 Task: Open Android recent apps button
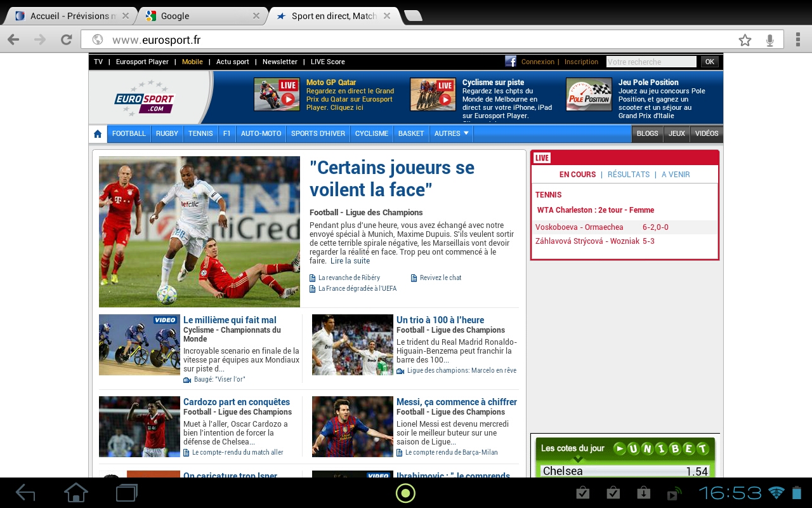pyautogui.click(x=126, y=493)
